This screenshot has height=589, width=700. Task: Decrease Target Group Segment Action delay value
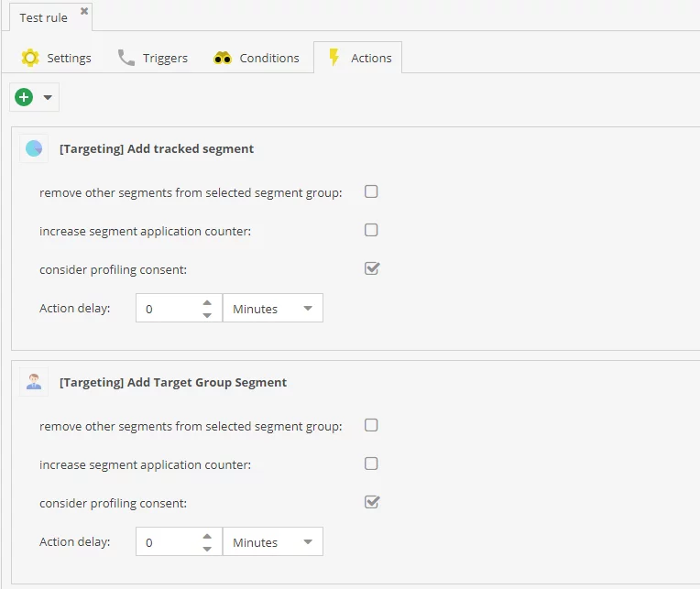207,549
